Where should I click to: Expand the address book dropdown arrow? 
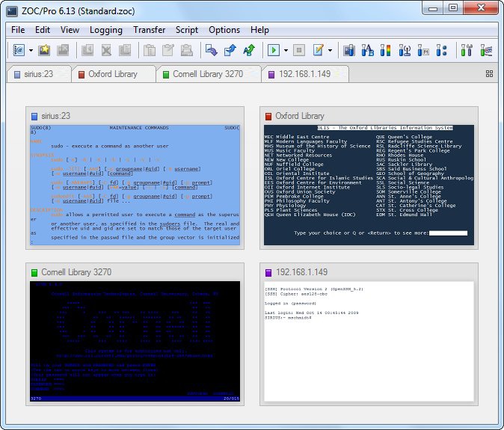point(31,50)
